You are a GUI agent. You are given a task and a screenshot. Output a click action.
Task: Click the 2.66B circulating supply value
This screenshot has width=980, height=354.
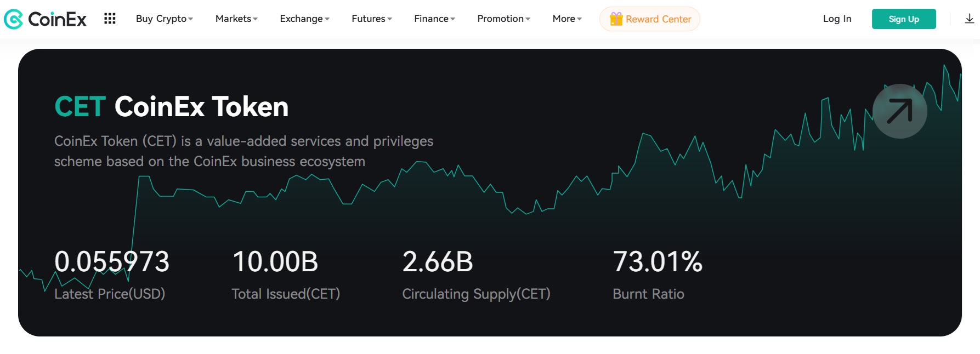pyautogui.click(x=438, y=261)
